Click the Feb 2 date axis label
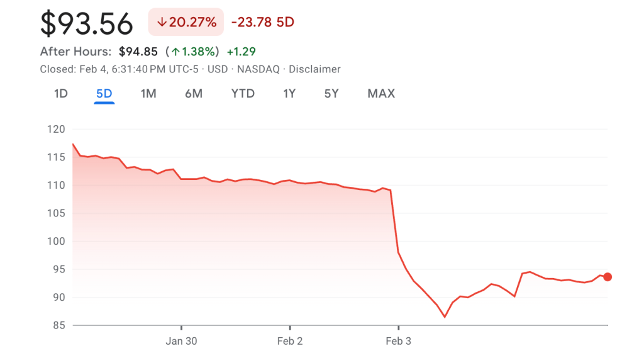 (290, 341)
